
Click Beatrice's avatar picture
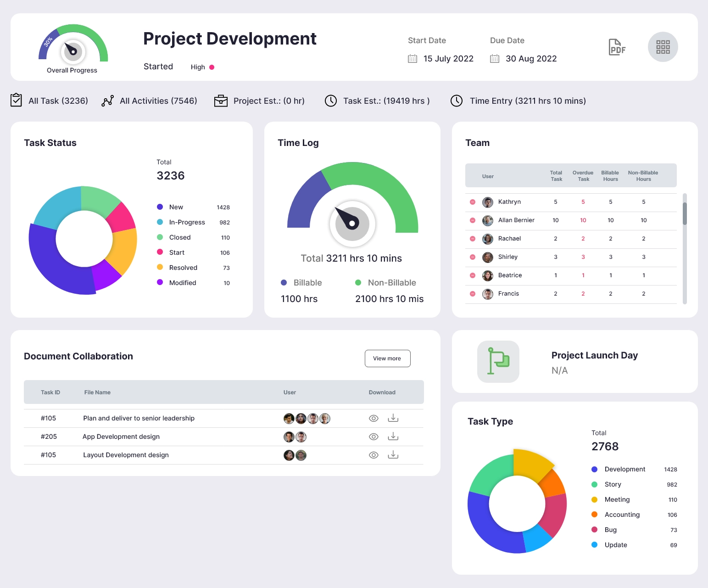coord(488,275)
